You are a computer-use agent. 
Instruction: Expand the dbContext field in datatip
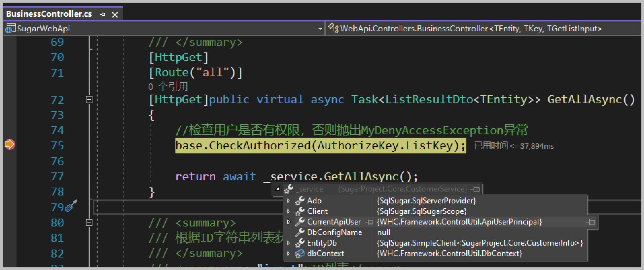tap(288, 254)
